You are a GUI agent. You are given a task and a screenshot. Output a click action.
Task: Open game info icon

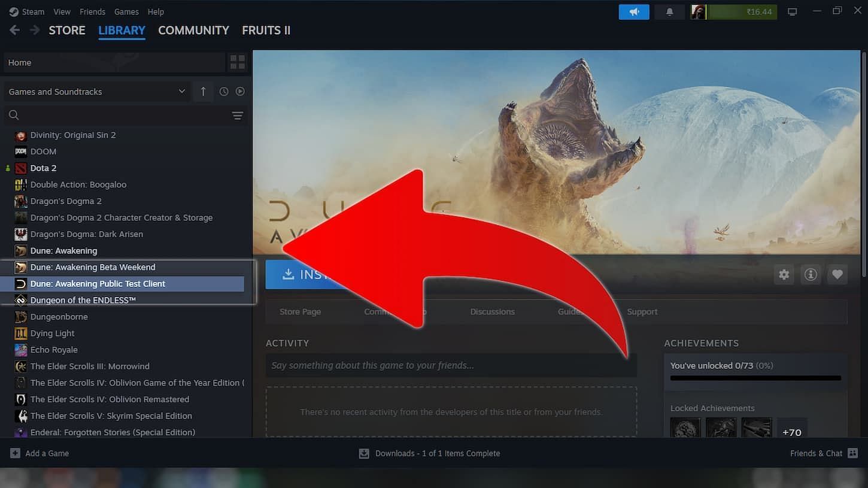pyautogui.click(x=811, y=275)
